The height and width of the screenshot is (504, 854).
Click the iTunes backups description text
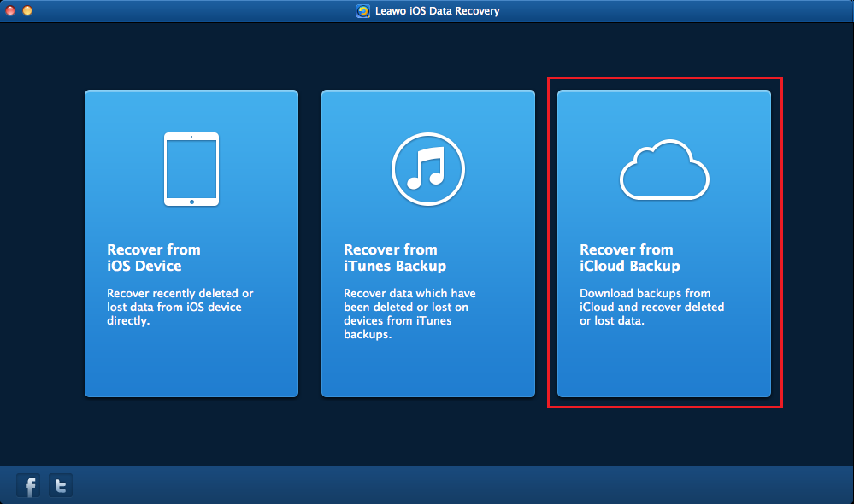(x=409, y=314)
